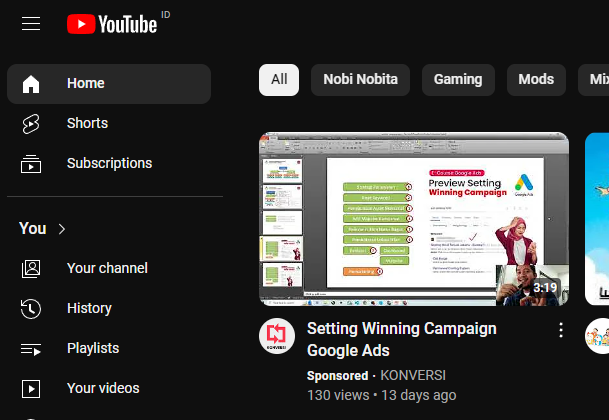Open watch History icon
Image resolution: width=609 pixels, height=420 pixels.
31,308
